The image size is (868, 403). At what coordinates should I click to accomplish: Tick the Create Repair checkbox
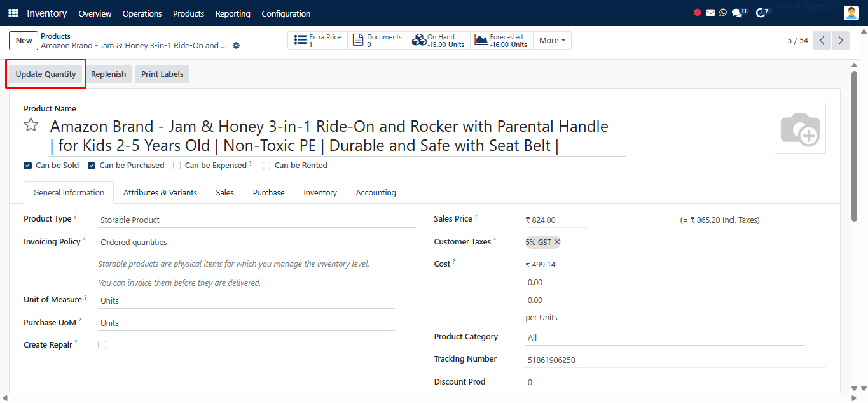click(102, 344)
